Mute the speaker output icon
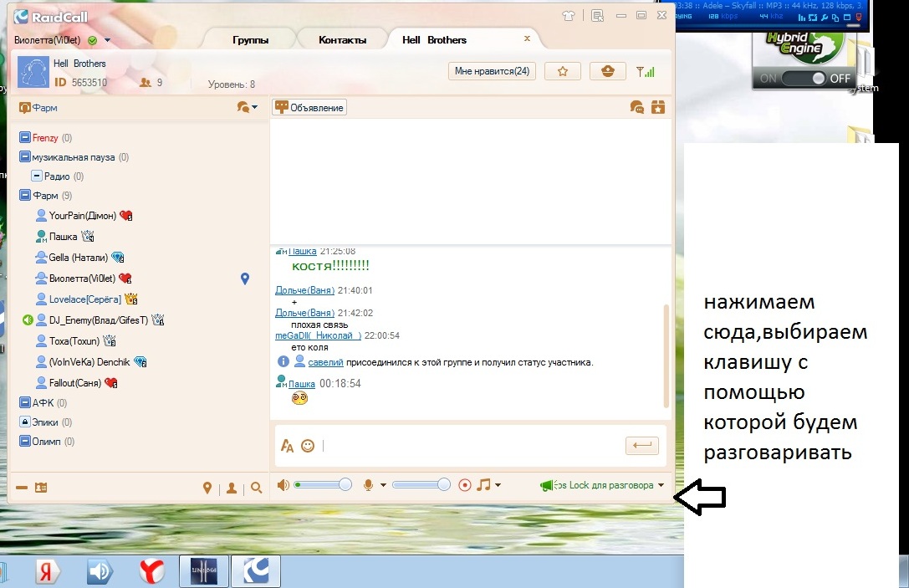This screenshot has height=588, width=909. 283,485
